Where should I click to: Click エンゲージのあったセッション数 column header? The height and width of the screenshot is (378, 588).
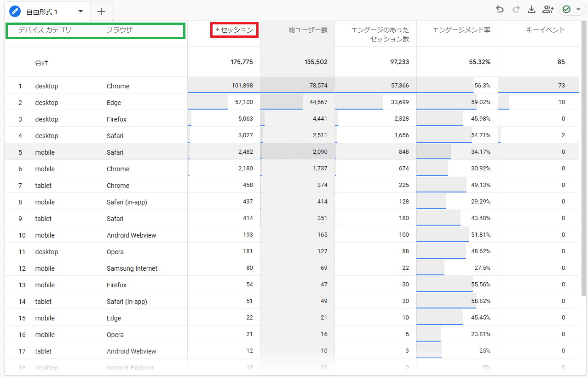(380, 35)
